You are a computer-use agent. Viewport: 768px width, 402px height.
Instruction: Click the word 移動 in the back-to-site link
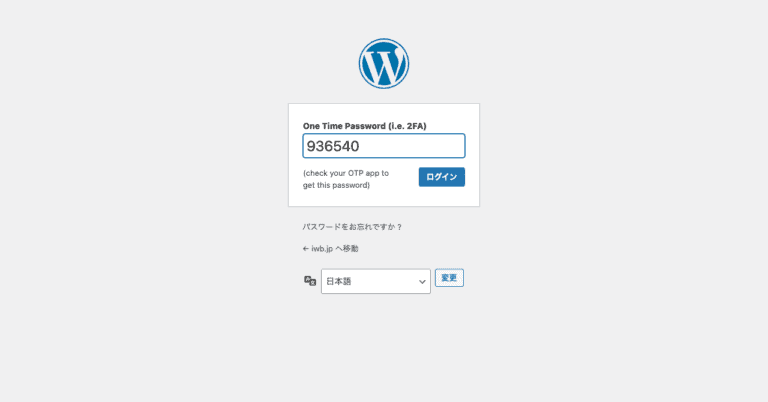point(350,249)
